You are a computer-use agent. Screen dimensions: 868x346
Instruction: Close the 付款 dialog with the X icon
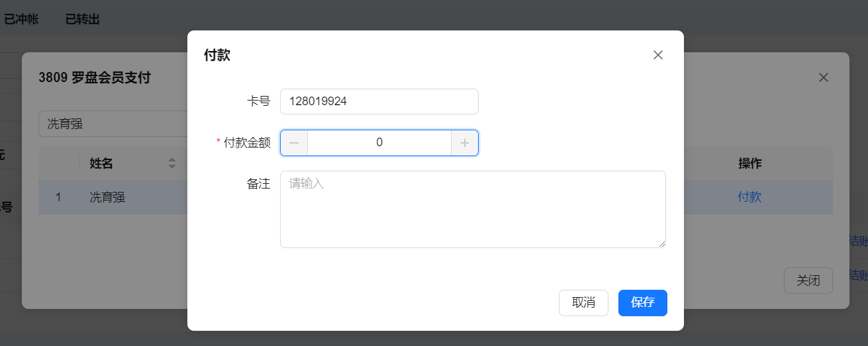coord(658,55)
